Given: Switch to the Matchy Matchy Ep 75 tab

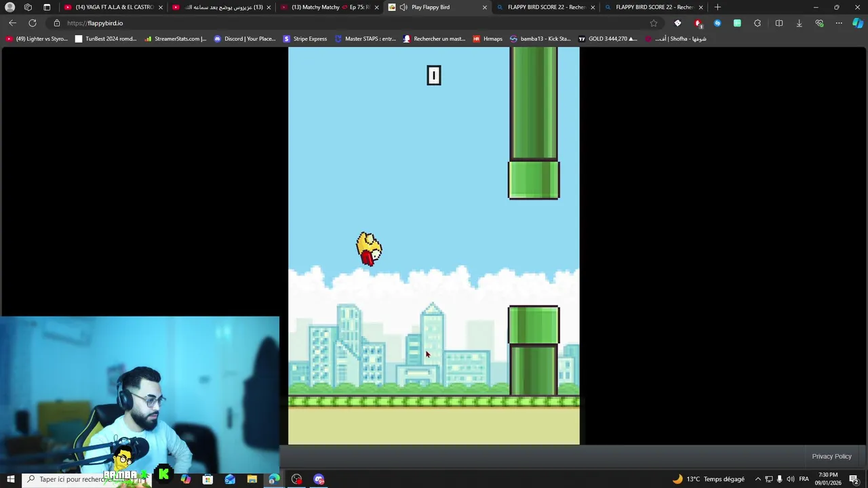Looking at the screenshot, I should point(330,7).
